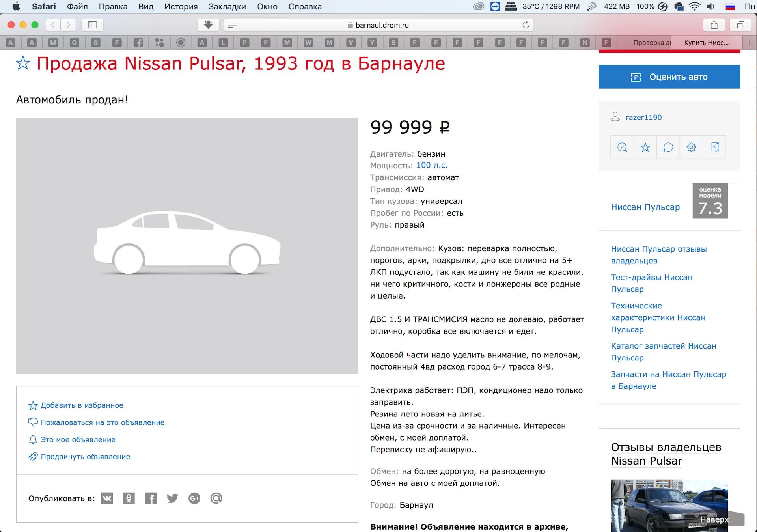Click Safari Share button in toolbar
The width and height of the screenshot is (757, 532).
pyautogui.click(x=714, y=25)
